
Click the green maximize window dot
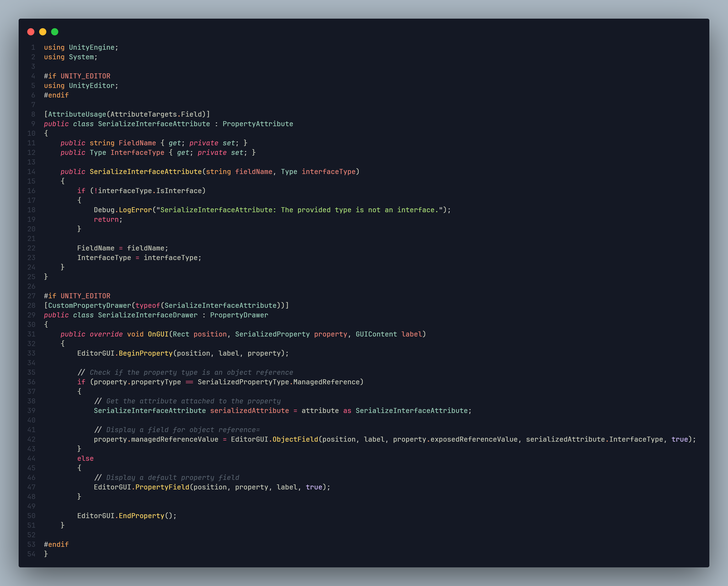pyautogui.click(x=55, y=32)
